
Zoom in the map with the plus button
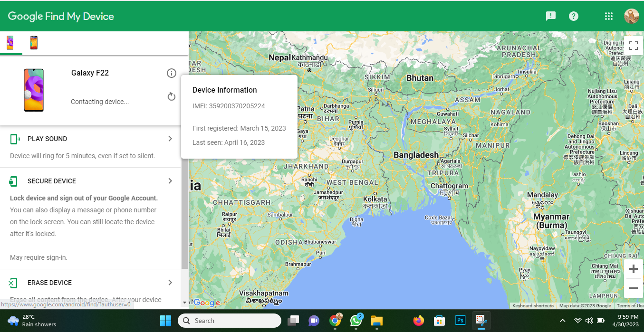(x=633, y=269)
